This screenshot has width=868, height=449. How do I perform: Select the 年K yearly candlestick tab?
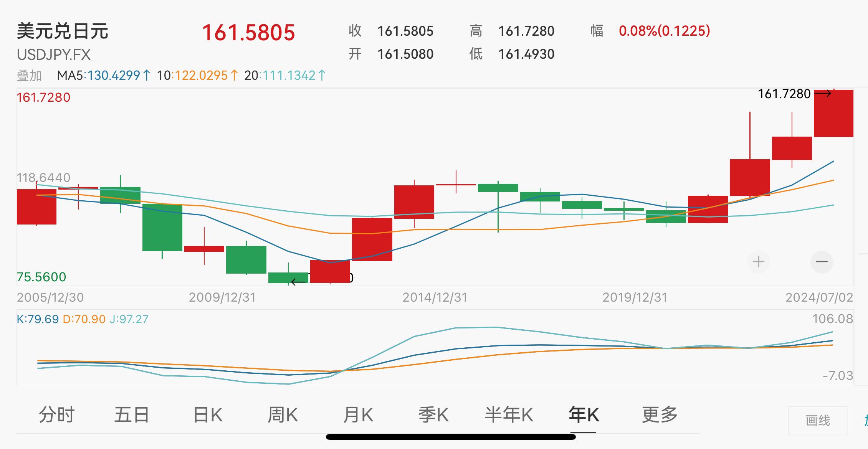pos(584,415)
